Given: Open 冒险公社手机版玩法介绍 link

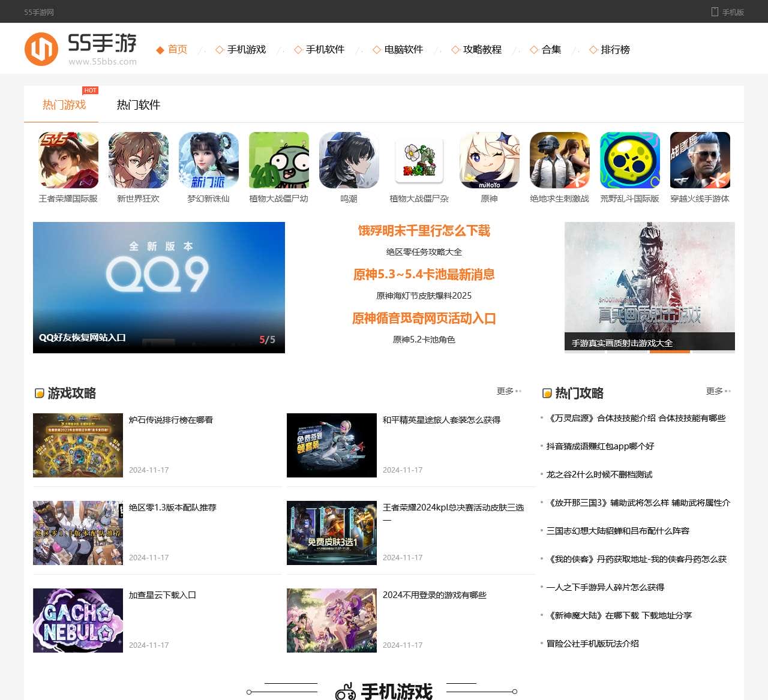Looking at the screenshot, I should [x=593, y=644].
